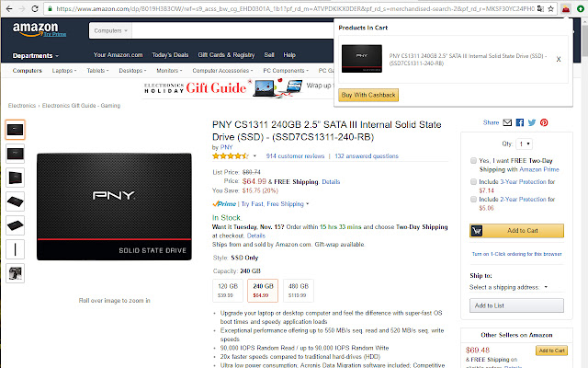The image size is (588, 368).
Task: Open Today's Deals
Action: (x=170, y=55)
